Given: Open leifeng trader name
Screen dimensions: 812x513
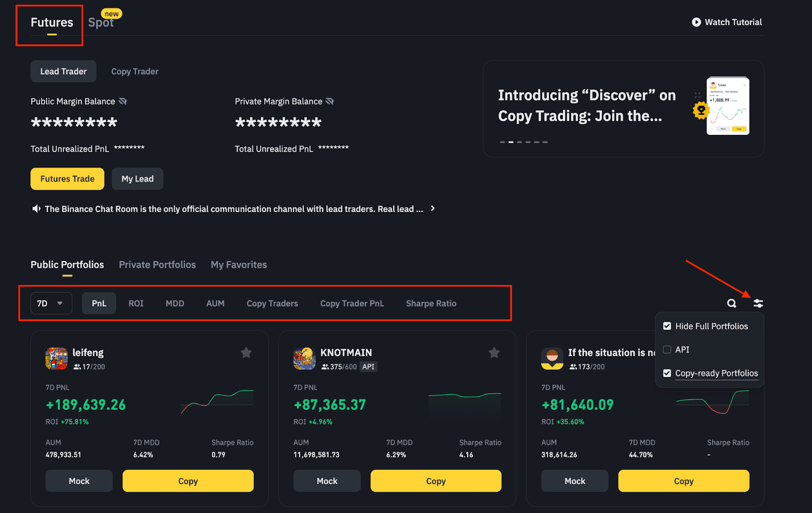Looking at the screenshot, I should tap(88, 353).
